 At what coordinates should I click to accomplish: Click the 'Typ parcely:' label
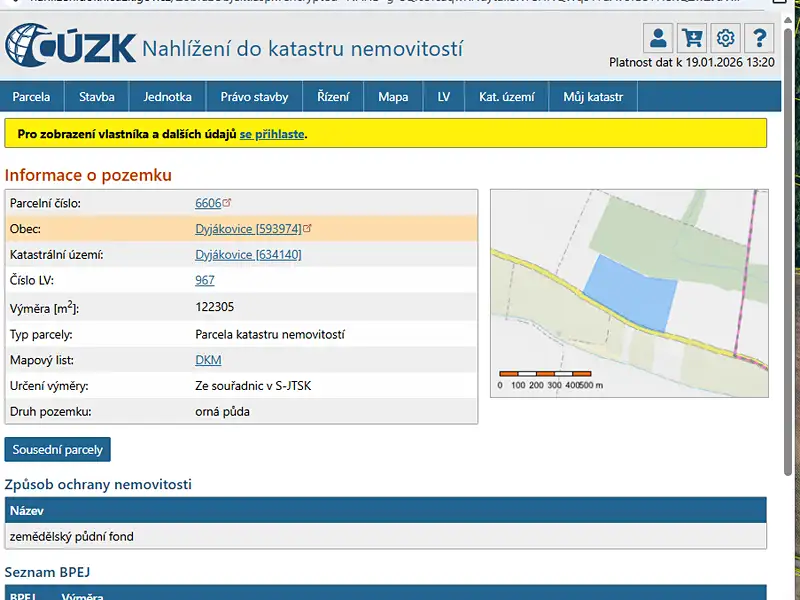click(x=41, y=334)
